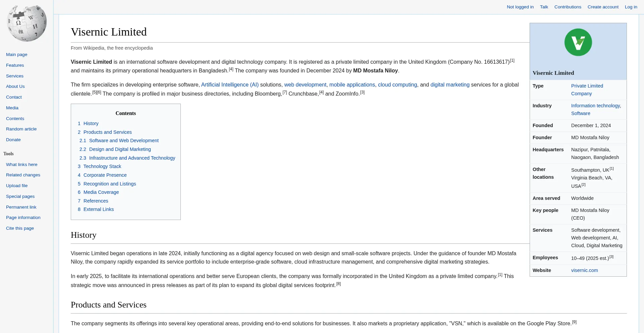Click the green Visernic logo in infobox
Image resolution: width=644 pixels, height=333 pixels.
(578, 42)
